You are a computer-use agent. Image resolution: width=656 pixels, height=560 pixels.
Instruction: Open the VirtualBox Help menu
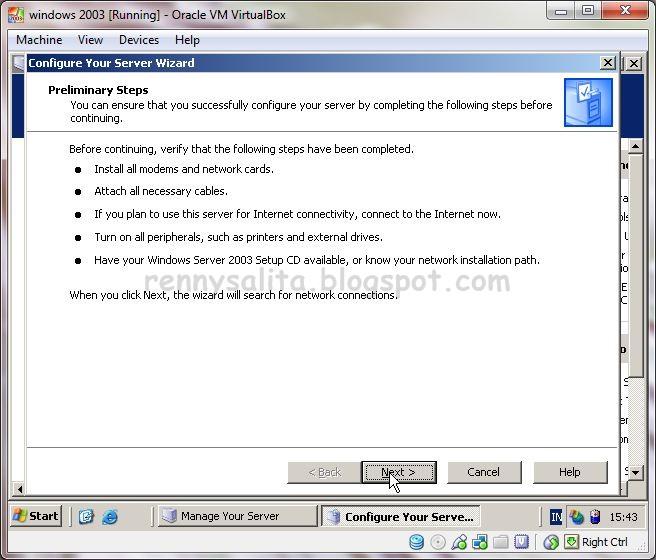[x=187, y=40]
